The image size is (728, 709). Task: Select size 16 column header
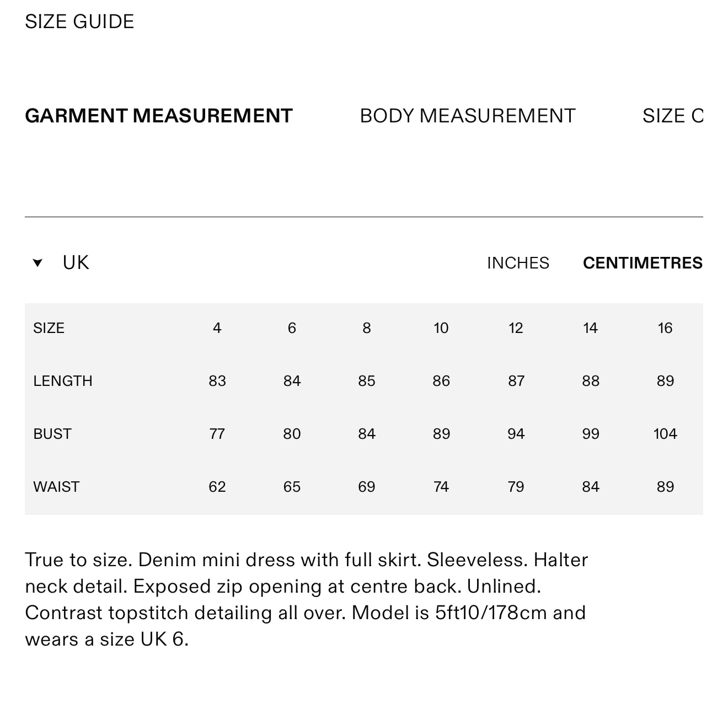pyautogui.click(x=665, y=328)
